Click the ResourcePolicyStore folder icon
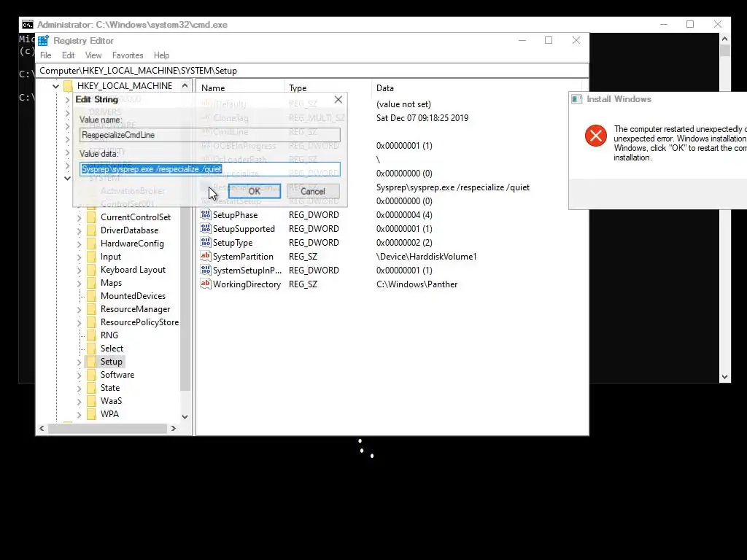 [x=91, y=322]
